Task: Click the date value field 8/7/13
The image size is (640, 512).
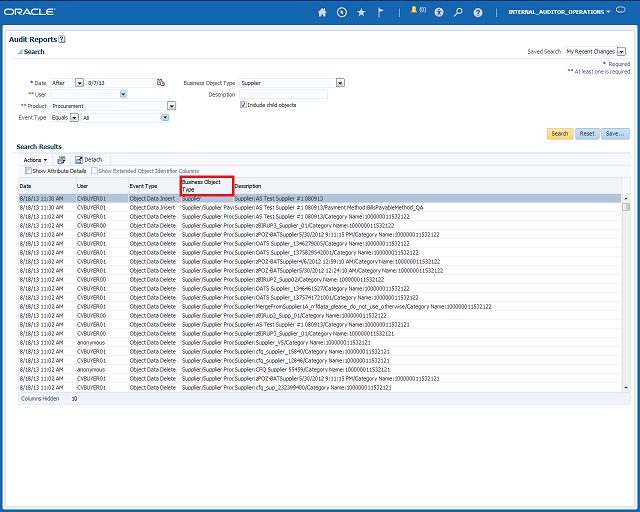Action: 120,83
